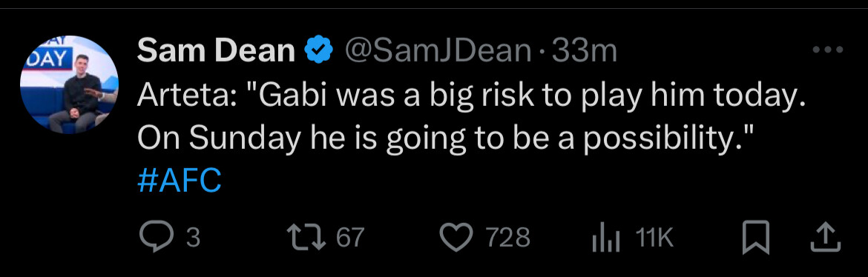Viewport: 868px width, 277px height.
Task: Follow the #AFC hashtag link
Action: (x=179, y=180)
